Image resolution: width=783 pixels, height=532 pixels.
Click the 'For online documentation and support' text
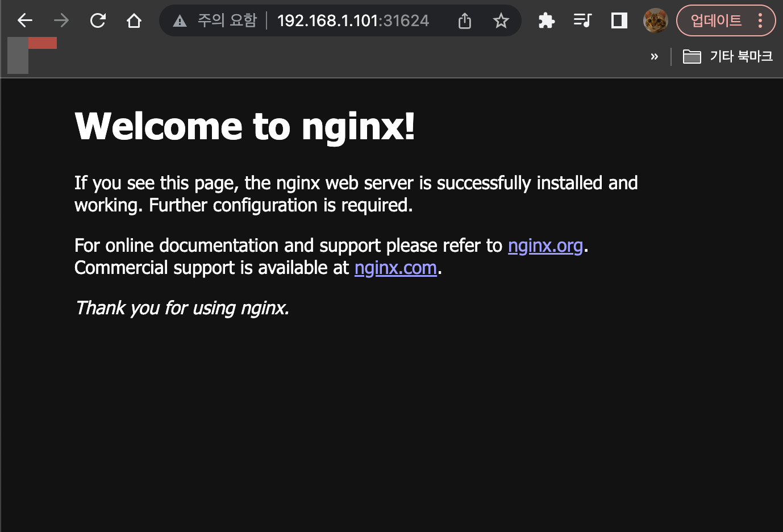click(x=228, y=246)
